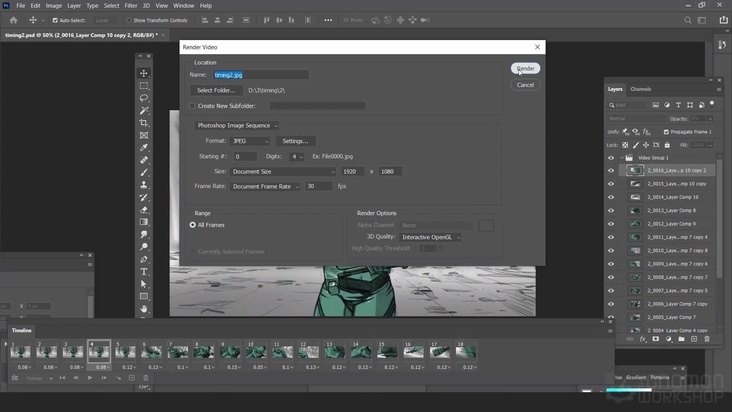This screenshot has height=412, width=732.
Task: Switch to the Channels tab
Action: coord(640,89)
